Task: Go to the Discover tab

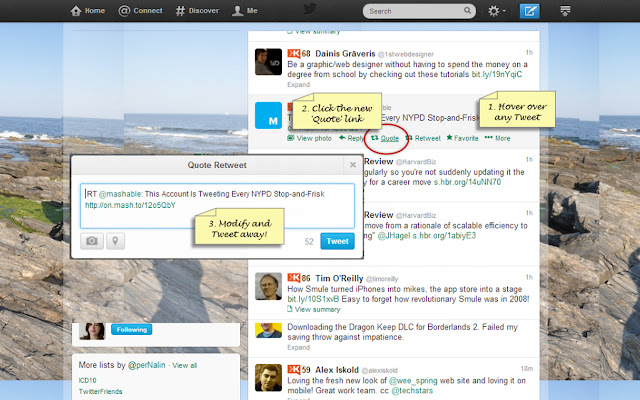Action: click(x=197, y=11)
